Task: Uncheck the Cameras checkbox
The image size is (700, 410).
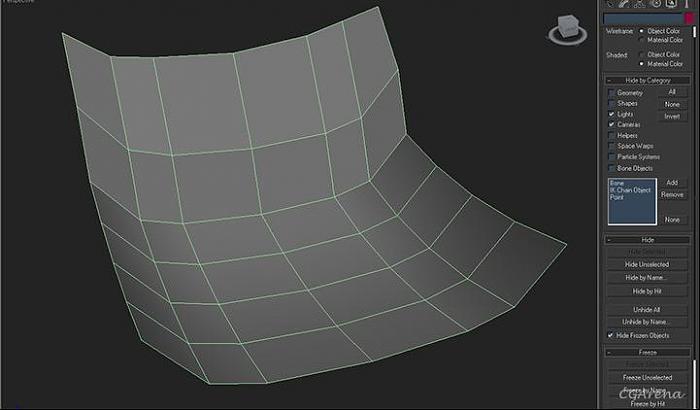Action: click(x=611, y=125)
